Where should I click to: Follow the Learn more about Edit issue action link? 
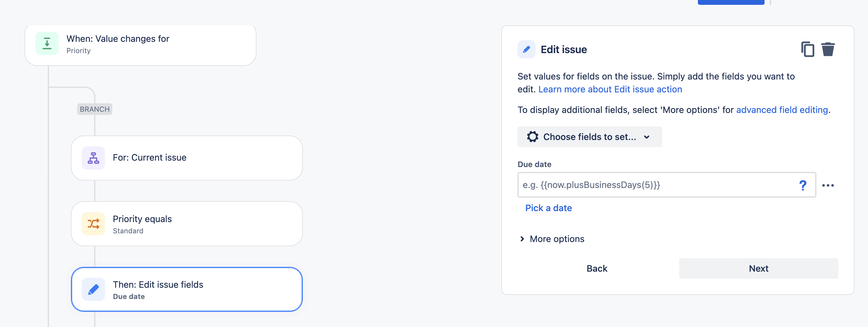pos(611,89)
